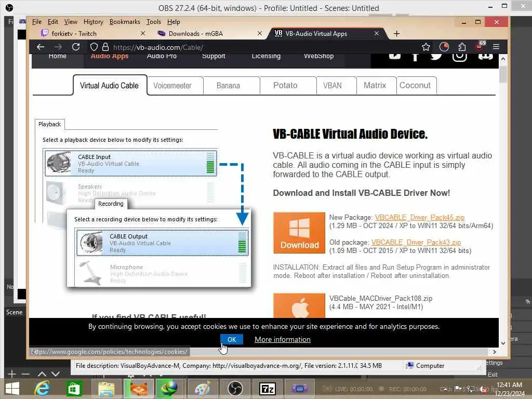Open the View menu in Firefox

pos(71,22)
